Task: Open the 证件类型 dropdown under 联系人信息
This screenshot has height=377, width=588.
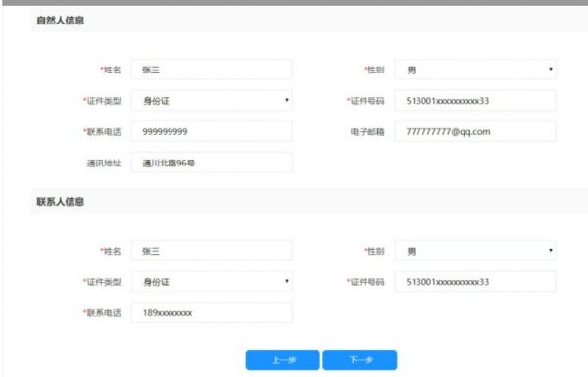Action: [x=212, y=281]
